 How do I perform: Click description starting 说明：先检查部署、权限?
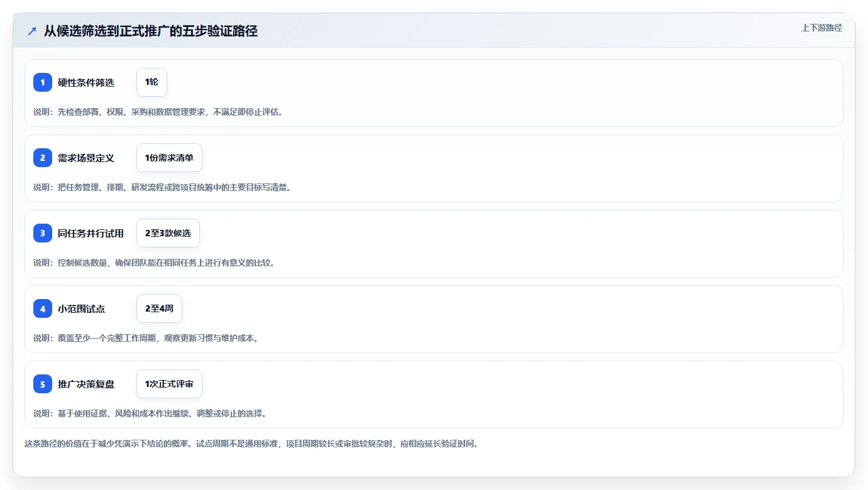[158, 112]
